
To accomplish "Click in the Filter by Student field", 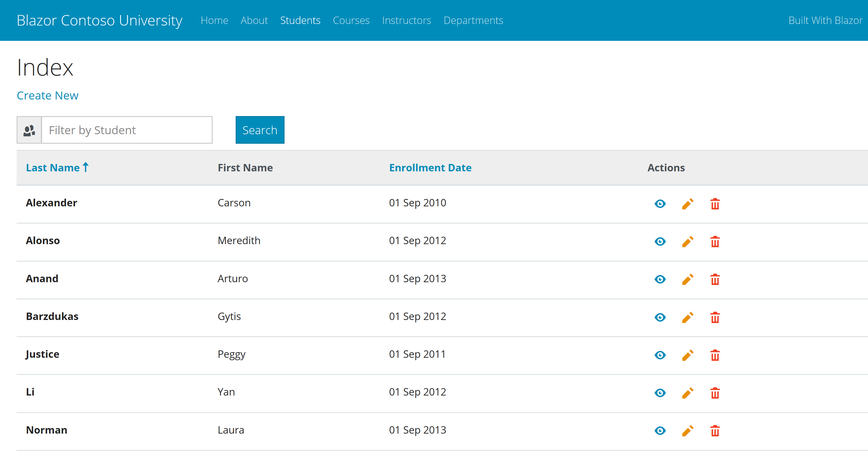I will pyautogui.click(x=127, y=130).
